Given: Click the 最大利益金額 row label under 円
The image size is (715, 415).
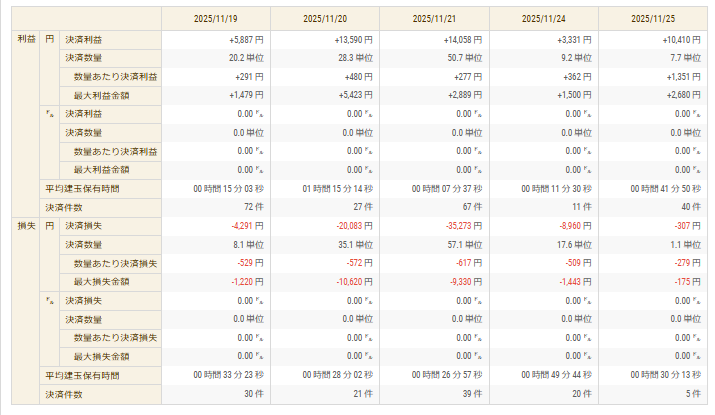Looking at the screenshot, I should pyautogui.click(x=101, y=96).
